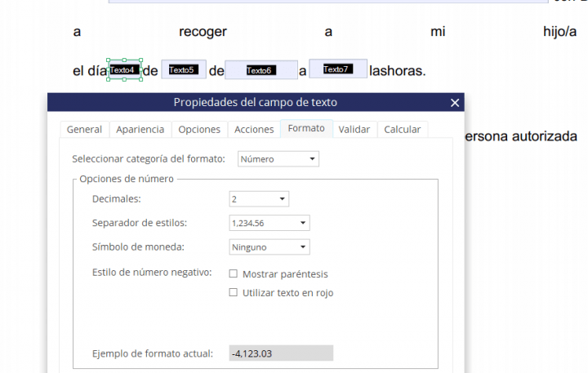
Task: Expand the Símbolo de moneda dropdown
Action: pyautogui.click(x=269, y=247)
